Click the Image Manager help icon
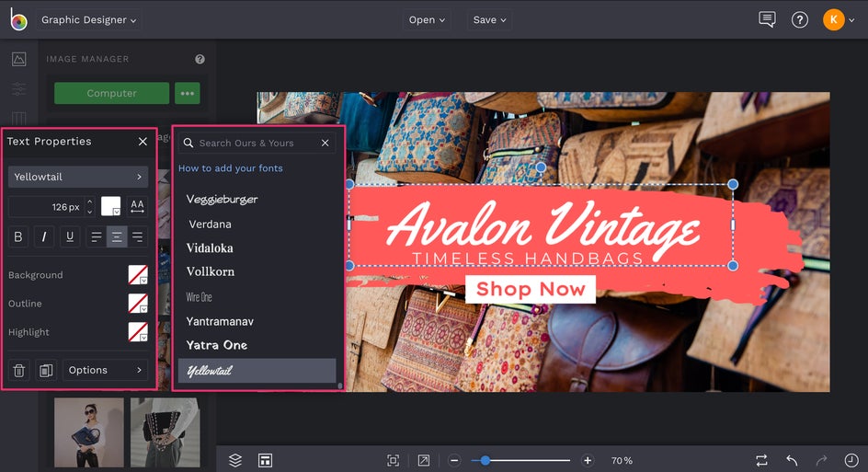The height and width of the screenshot is (472, 868). [x=200, y=59]
